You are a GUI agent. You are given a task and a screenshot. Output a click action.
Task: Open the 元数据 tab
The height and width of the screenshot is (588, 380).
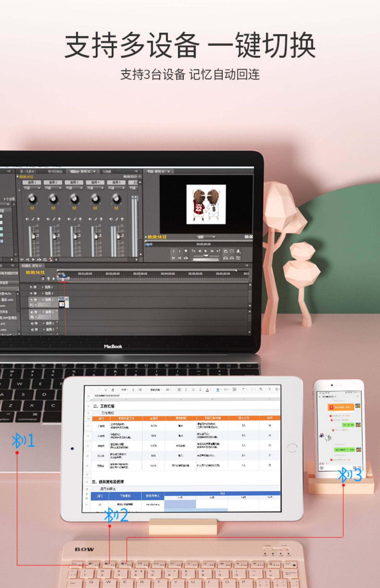[106, 171]
